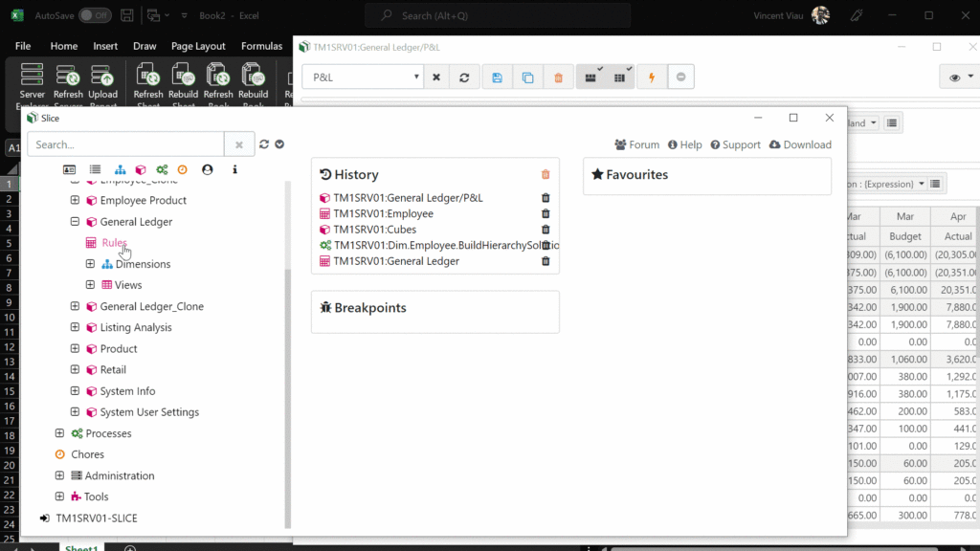The width and height of the screenshot is (980, 551).
Task: Click the Download link
Action: coord(800,144)
